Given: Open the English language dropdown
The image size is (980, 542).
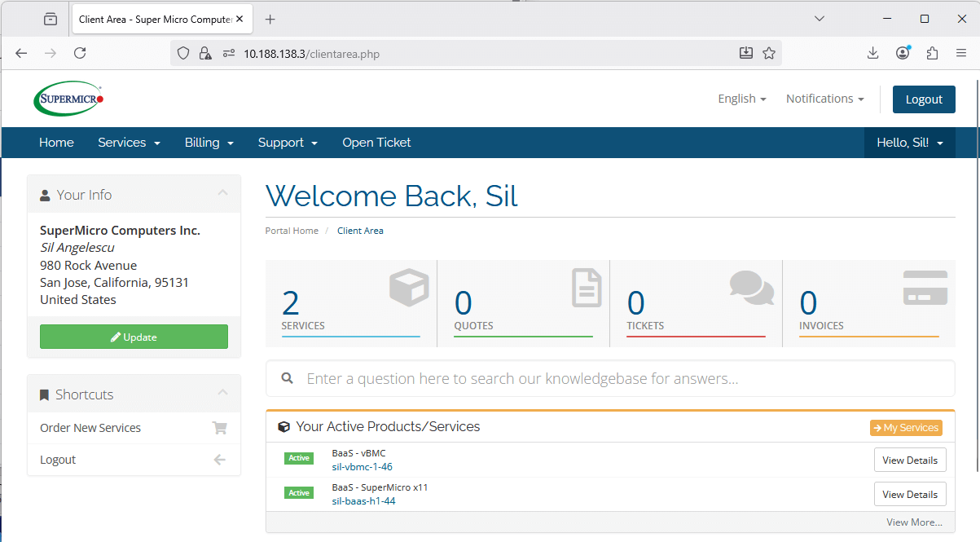Looking at the screenshot, I should pos(741,98).
